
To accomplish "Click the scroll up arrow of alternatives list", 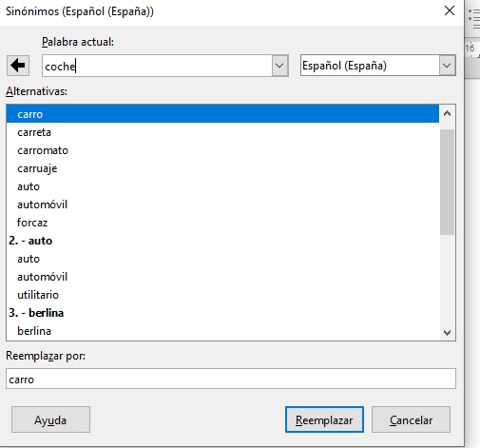I will [x=447, y=113].
